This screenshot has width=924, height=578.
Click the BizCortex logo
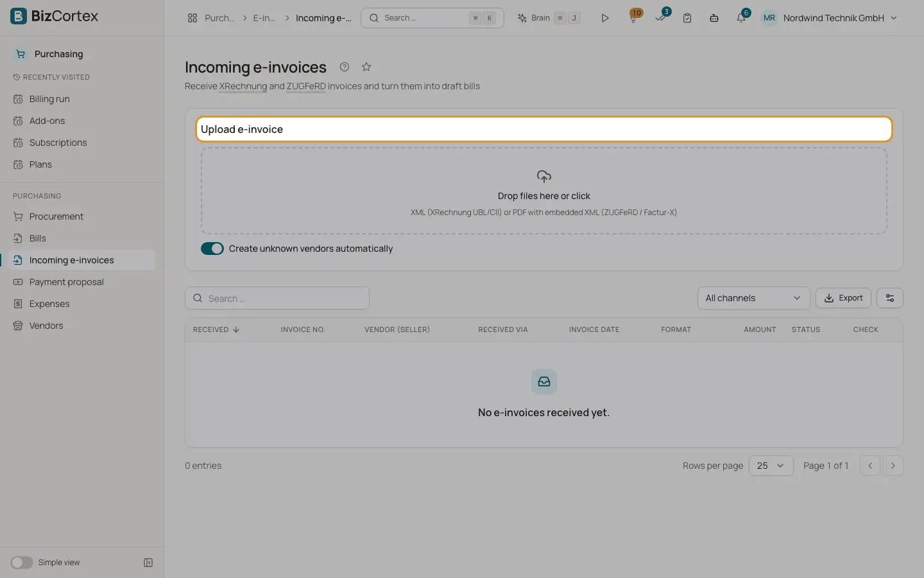pyautogui.click(x=55, y=16)
